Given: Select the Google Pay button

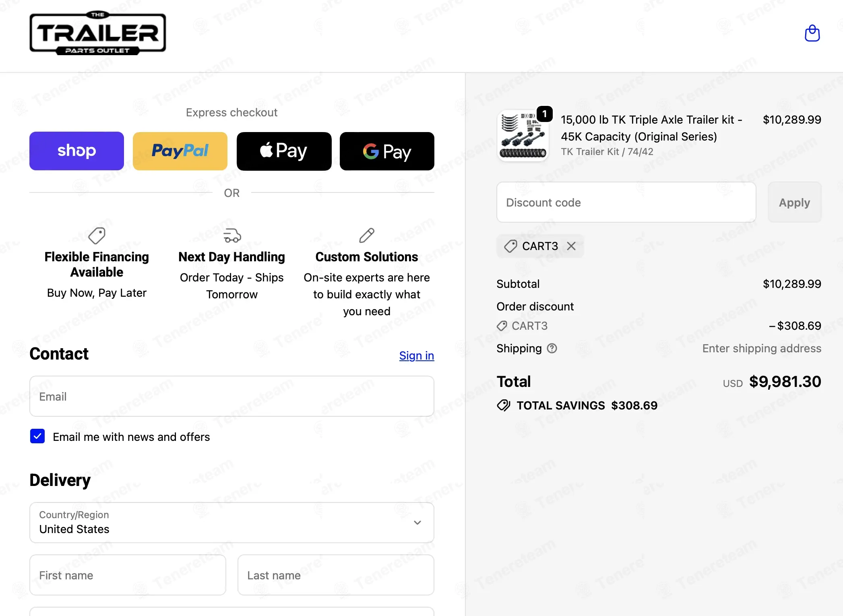Looking at the screenshot, I should coord(387,151).
